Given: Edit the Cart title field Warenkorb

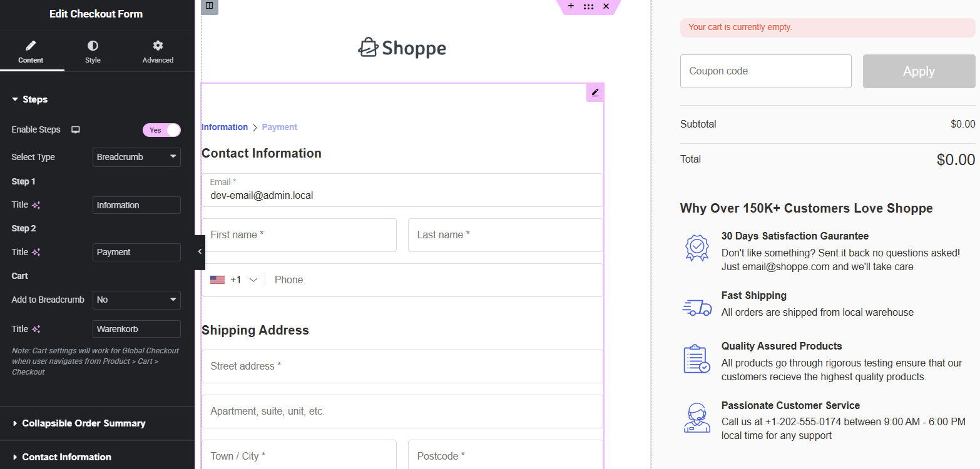Looking at the screenshot, I should pos(136,329).
